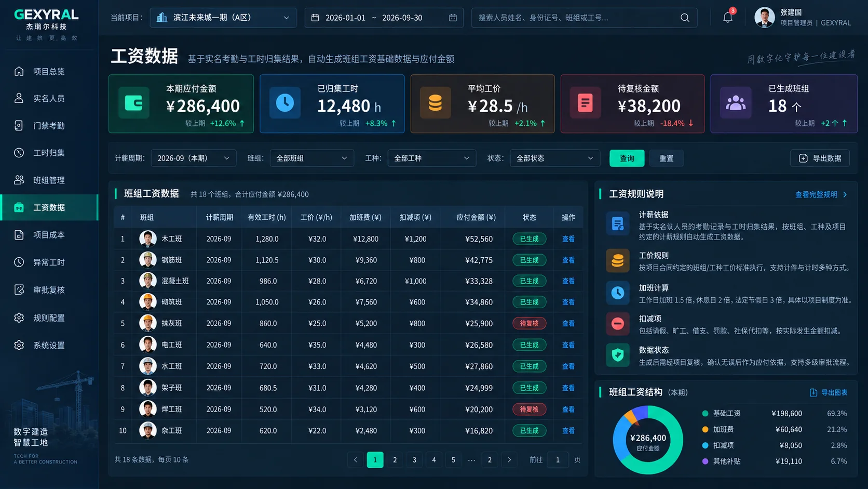This screenshot has height=489, width=868.
Task: Expand the 工种 filter dropdown
Action: [x=431, y=158]
